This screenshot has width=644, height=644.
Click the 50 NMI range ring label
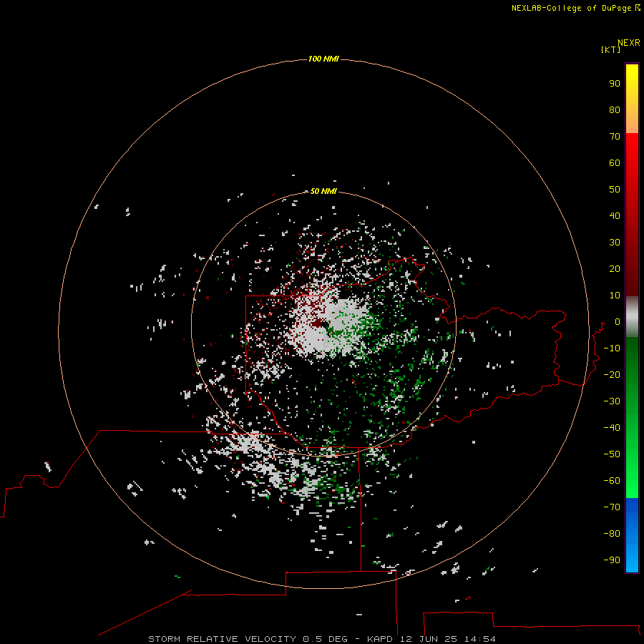point(323,191)
